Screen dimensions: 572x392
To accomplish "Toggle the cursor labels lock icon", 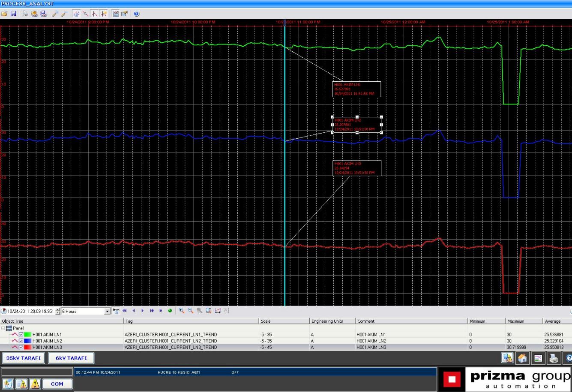I will (x=103, y=14).
